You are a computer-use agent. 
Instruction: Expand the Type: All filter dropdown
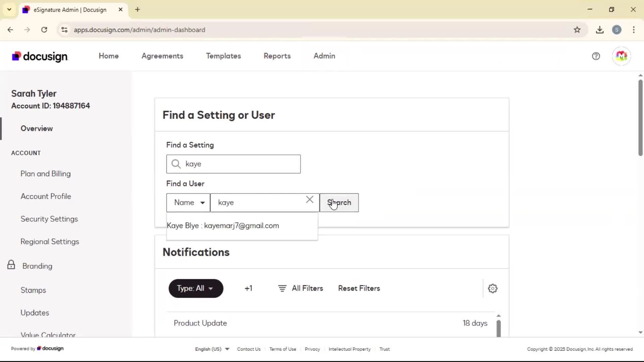[196, 288]
